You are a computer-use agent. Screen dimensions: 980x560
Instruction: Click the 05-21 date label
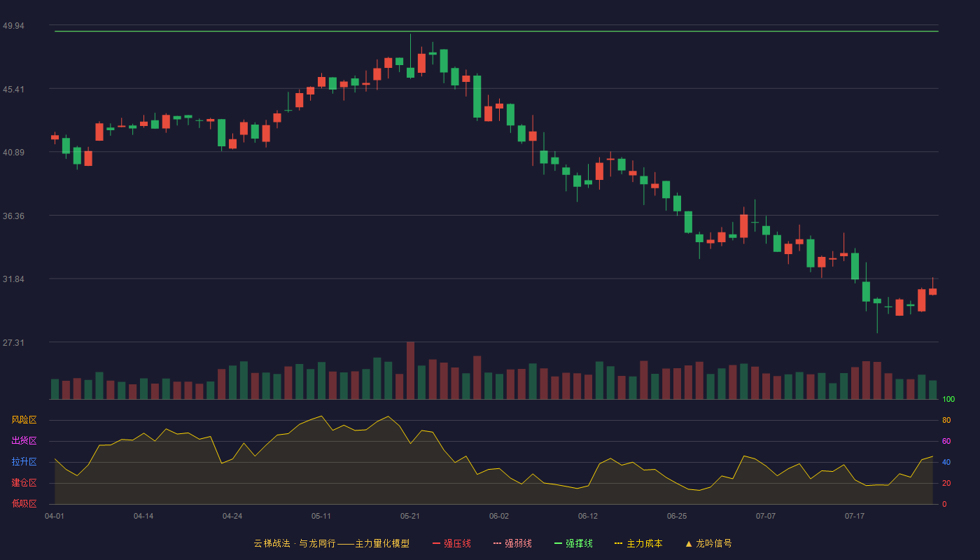(410, 516)
